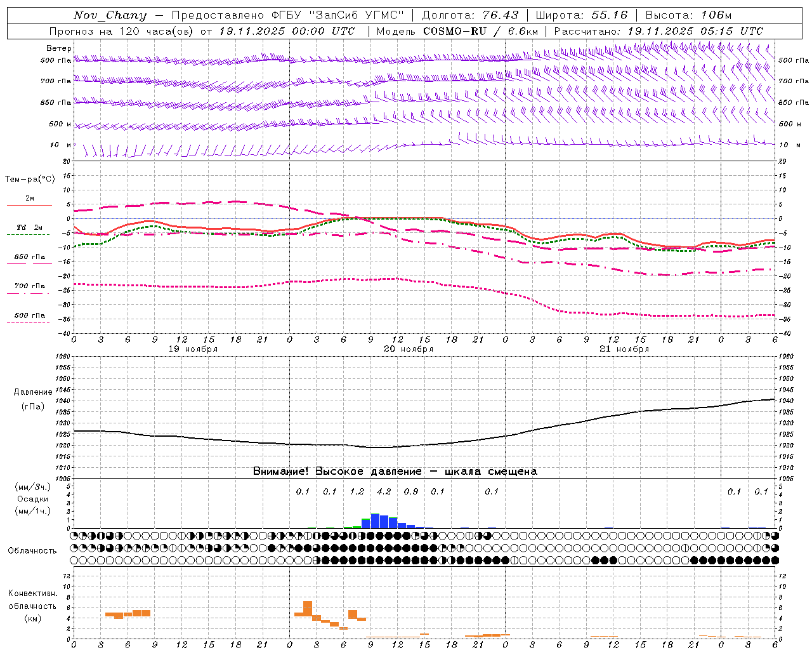The height and width of the screenshot is (650, 812).
Task: Click the Nov_Chany station title
Action: [110, 15]
